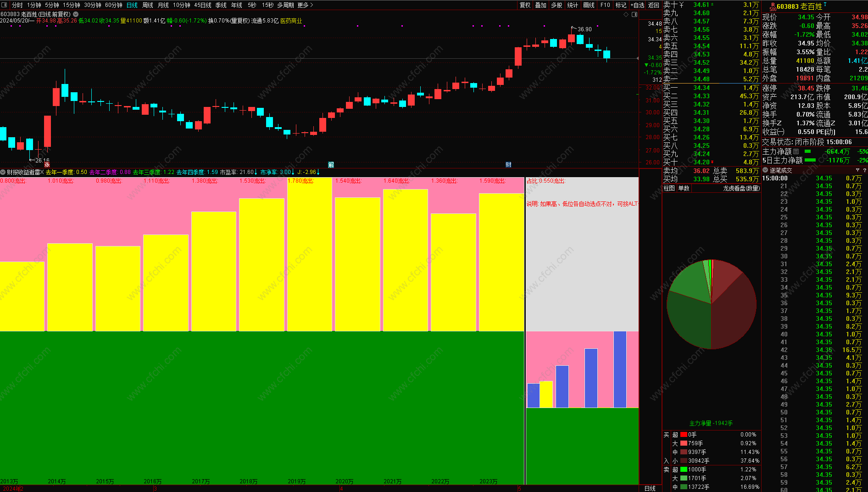
Task: Click the T tag after 老百姓 name
Action: pyautogui.click(x=825, y=4)
